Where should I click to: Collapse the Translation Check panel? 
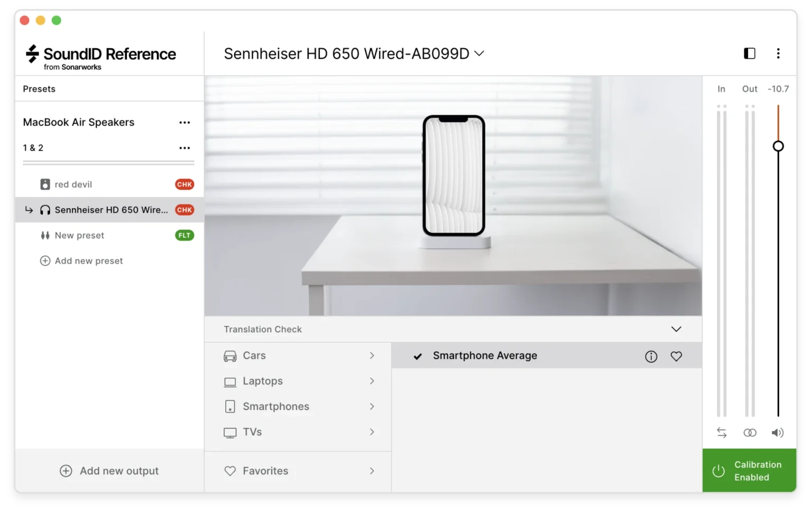click(x=676, y=329)
